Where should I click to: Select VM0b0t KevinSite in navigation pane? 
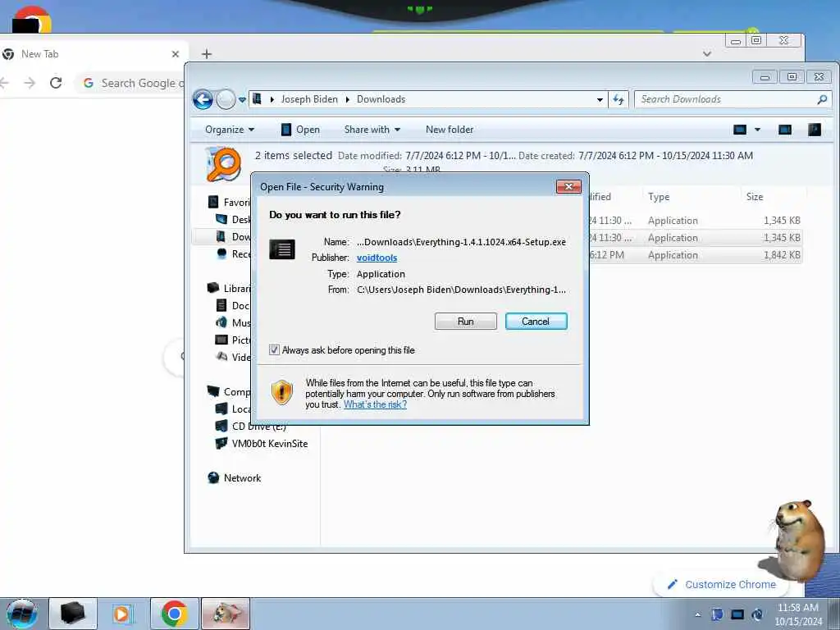pyautogui.click(x=269, y=444)
